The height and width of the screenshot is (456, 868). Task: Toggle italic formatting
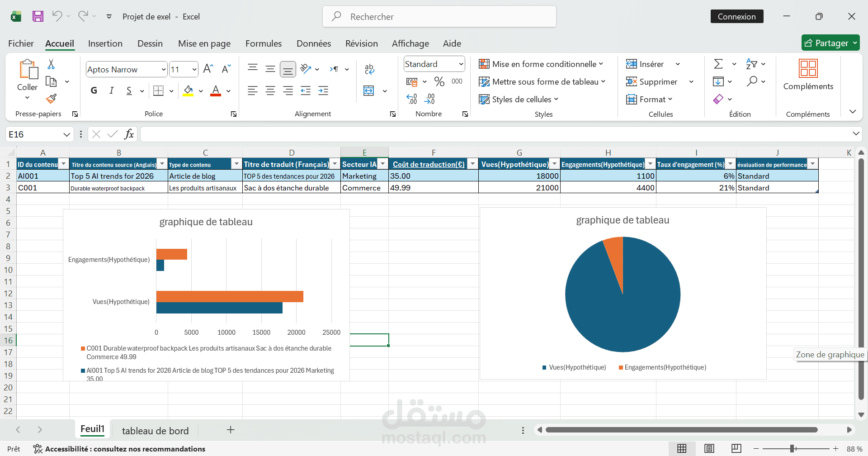pyautogui.click(x=111, y=90)
